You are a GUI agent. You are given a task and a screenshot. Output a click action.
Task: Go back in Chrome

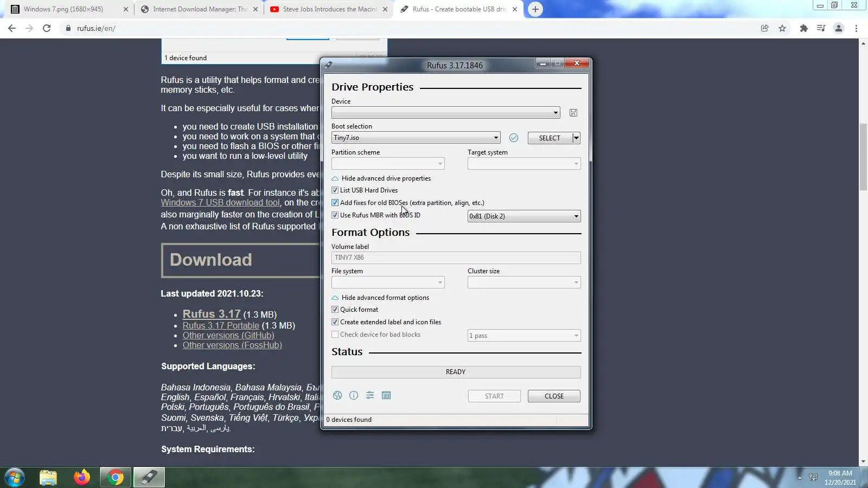point(12,28)
